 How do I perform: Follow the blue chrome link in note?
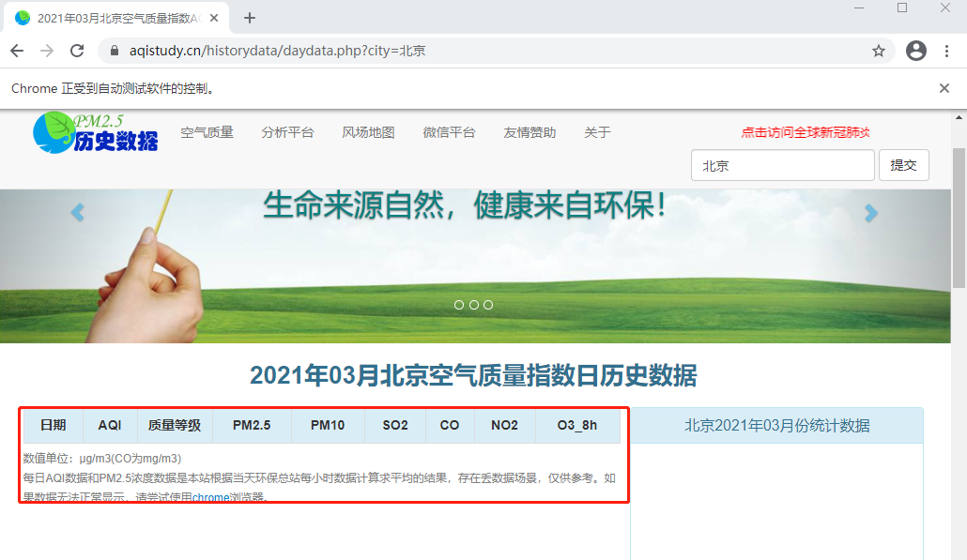click(x=210, y=497)
